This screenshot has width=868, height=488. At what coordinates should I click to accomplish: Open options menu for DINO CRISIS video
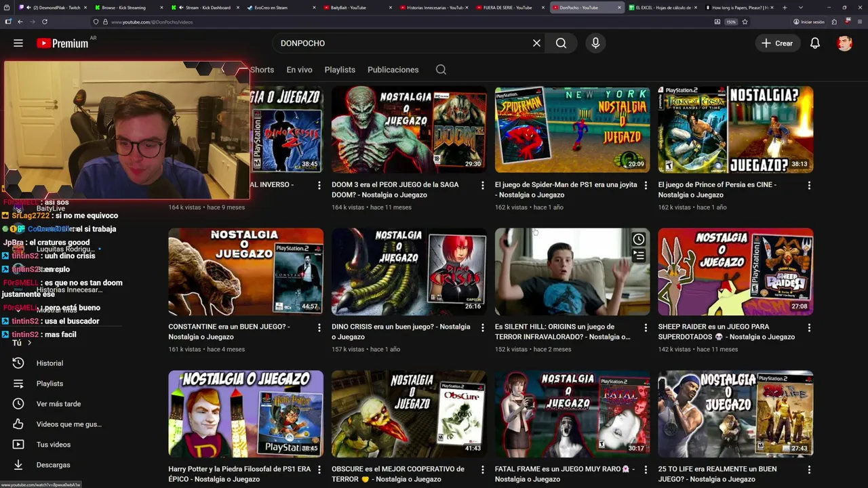(x=483, y=327)
